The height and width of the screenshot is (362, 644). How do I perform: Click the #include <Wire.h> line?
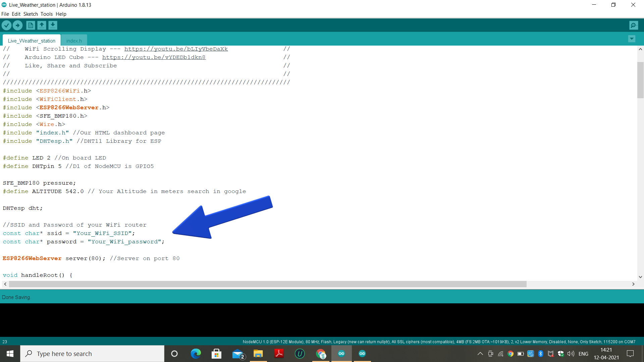pyautogui.click(x=34, y=124)
